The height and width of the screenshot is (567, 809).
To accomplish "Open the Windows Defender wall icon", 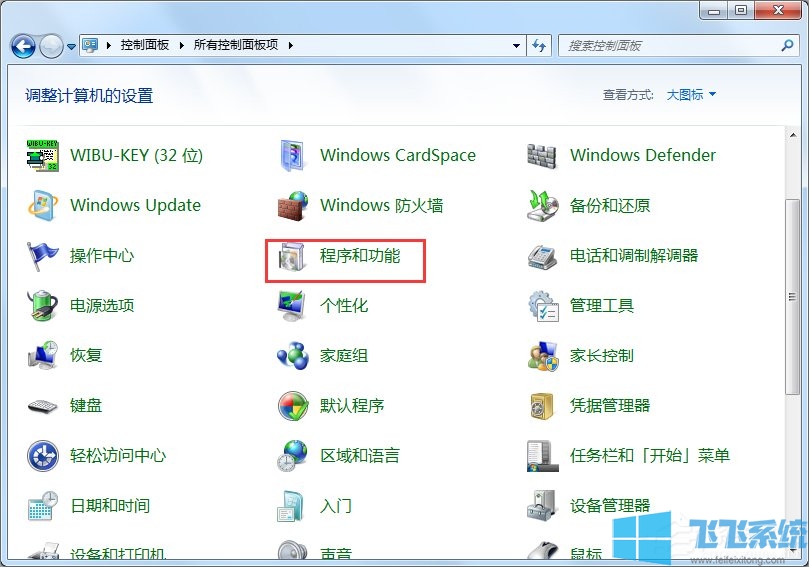I will [x=541, y=156].
